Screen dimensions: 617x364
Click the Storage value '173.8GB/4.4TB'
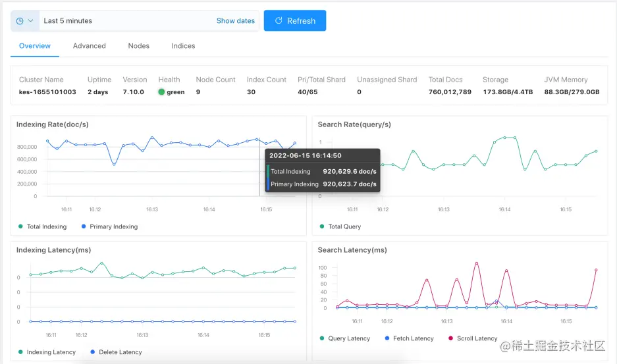click(508, 92)
